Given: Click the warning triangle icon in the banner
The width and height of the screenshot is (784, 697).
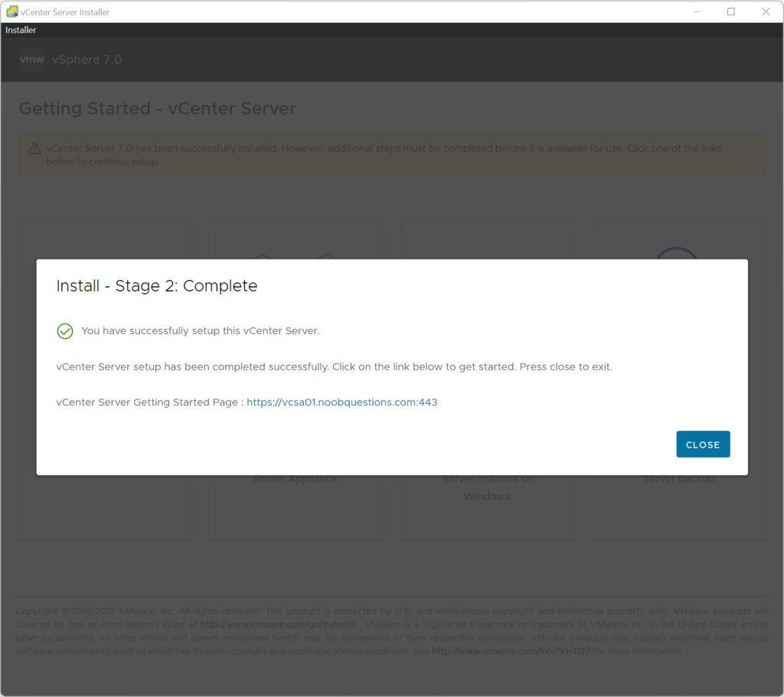Looking at the screenshot, I should 34,148.
